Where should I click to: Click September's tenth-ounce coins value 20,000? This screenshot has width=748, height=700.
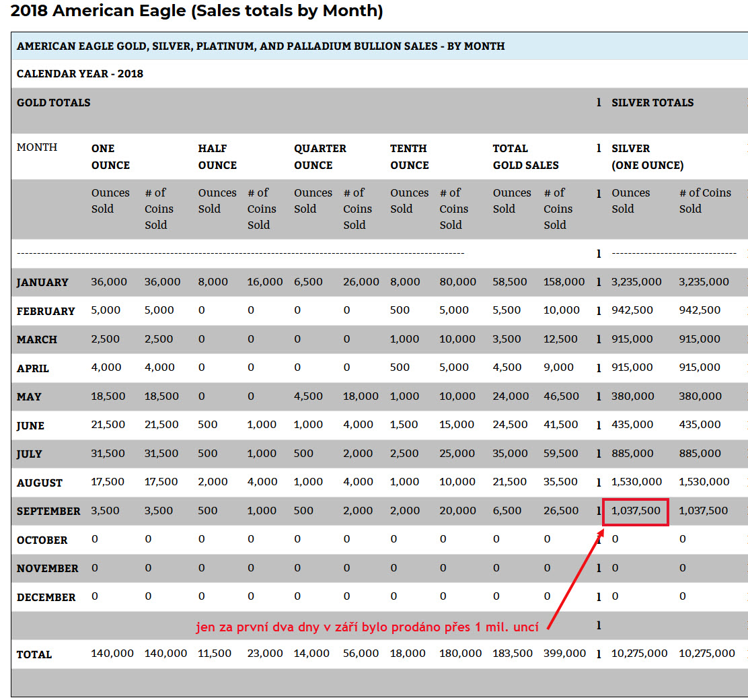pyautogui.click(x=458, y=510)
